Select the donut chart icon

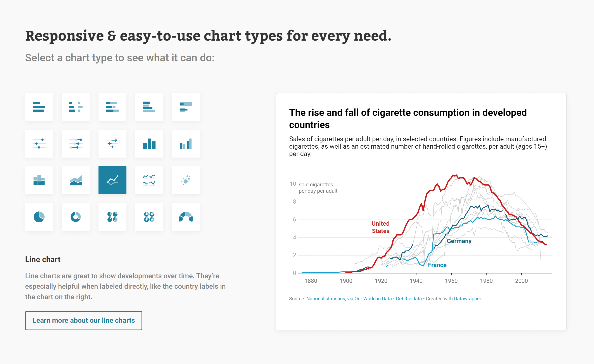(75, 216)
